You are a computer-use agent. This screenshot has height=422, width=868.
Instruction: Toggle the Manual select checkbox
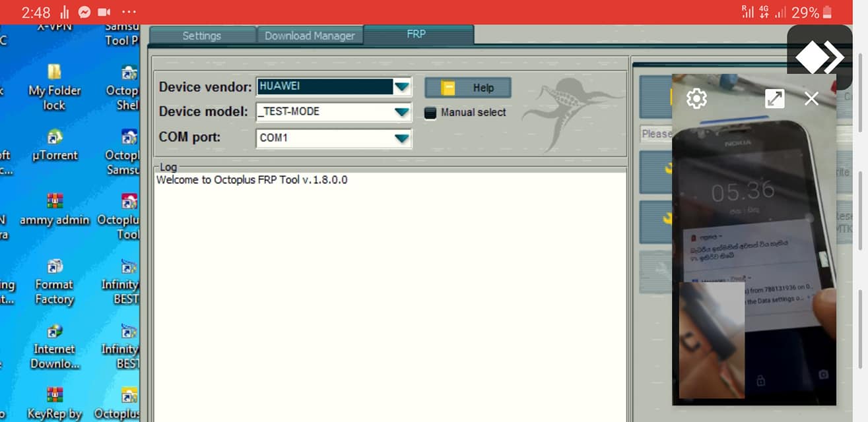(x=430, y=113)
